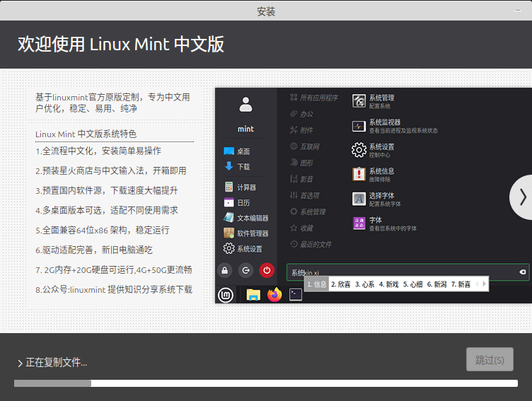Open the file manager taskbar icon

253,295
